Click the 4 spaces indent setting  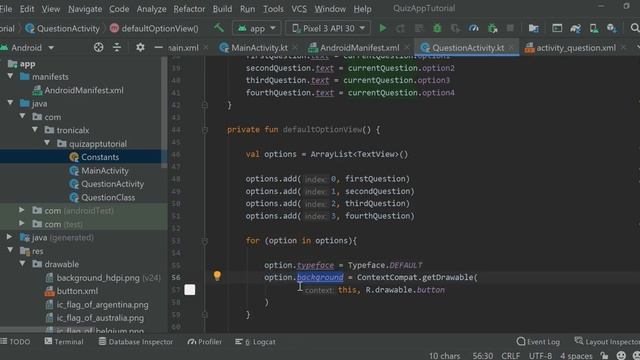[x=576, y=356]
